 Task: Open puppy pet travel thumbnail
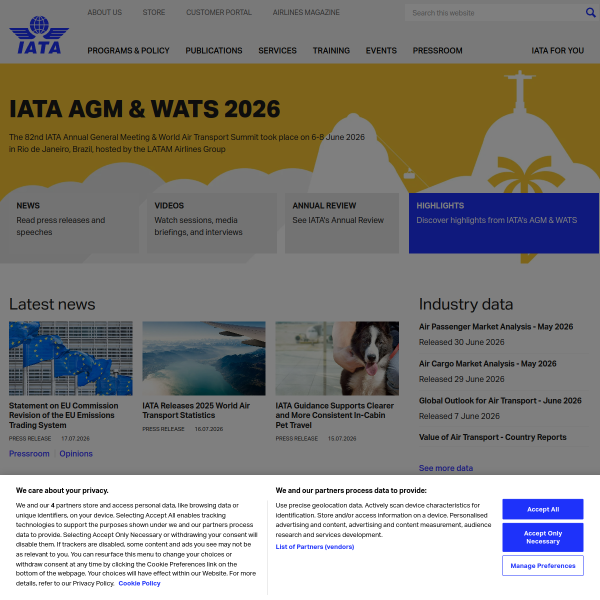pos(337,358)
